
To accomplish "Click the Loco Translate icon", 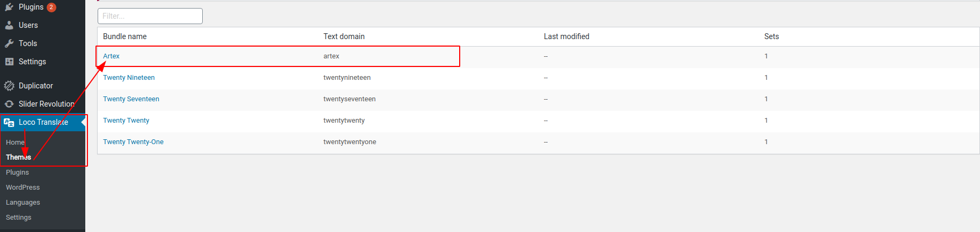I will (9, 122).
